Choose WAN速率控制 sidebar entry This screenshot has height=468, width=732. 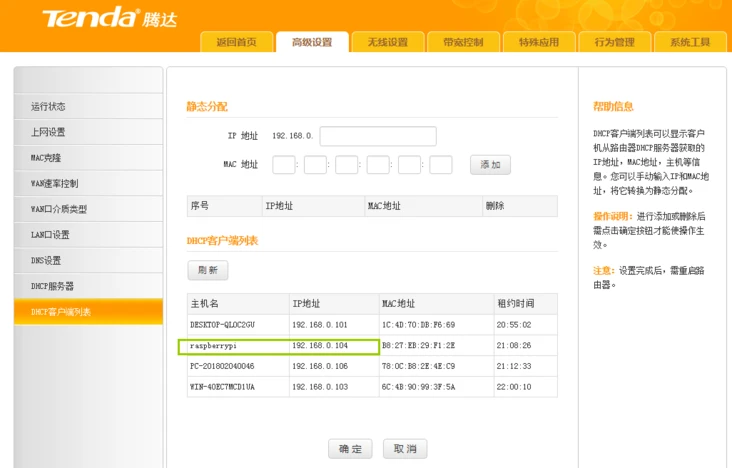pyautogui.click(x=88, y=183)
